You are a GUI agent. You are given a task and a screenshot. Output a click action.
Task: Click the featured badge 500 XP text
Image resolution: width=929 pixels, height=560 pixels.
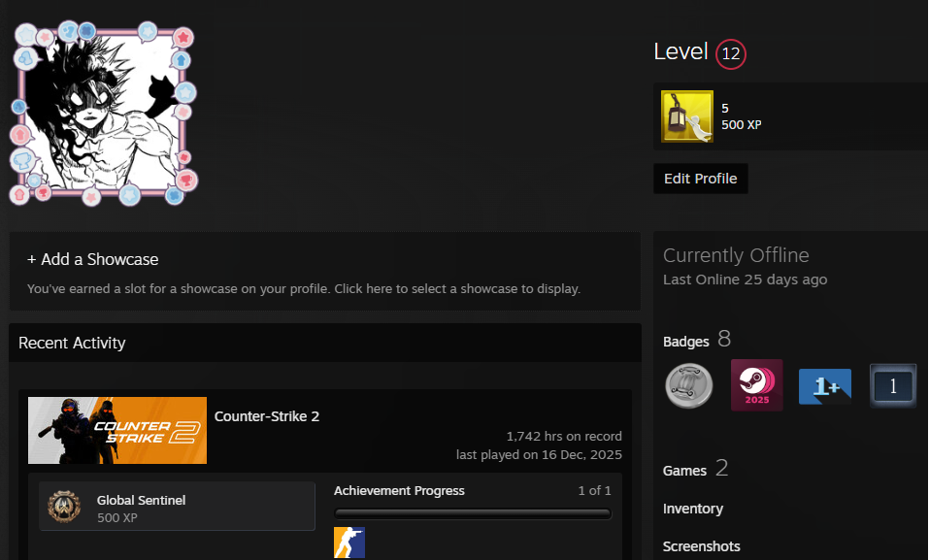742,125
